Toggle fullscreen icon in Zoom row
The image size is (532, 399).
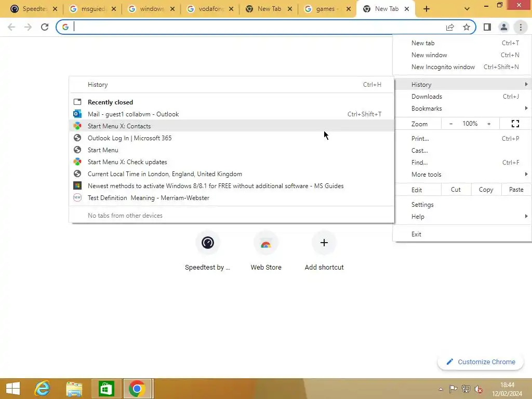pyautogui.click(x=515, y=124)
